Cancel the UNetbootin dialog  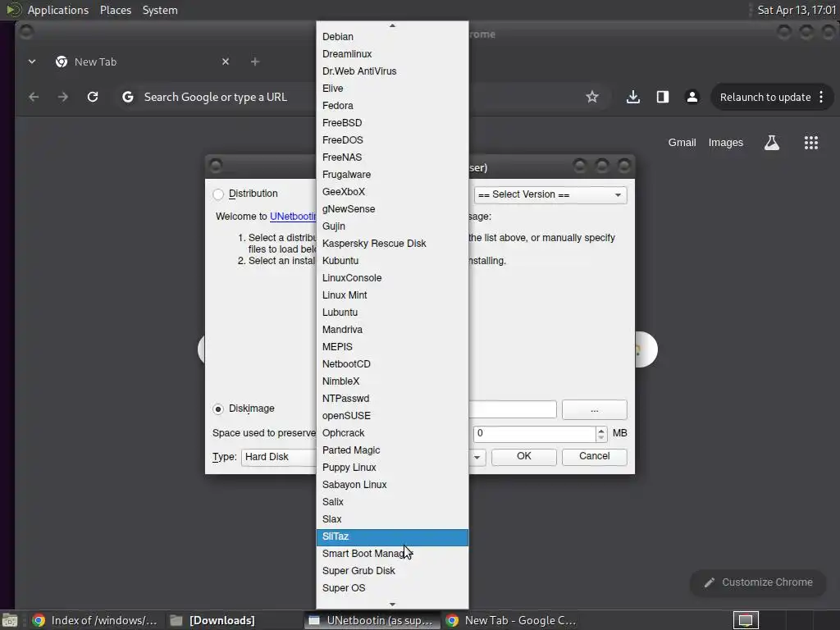click(x=594, y=456)
